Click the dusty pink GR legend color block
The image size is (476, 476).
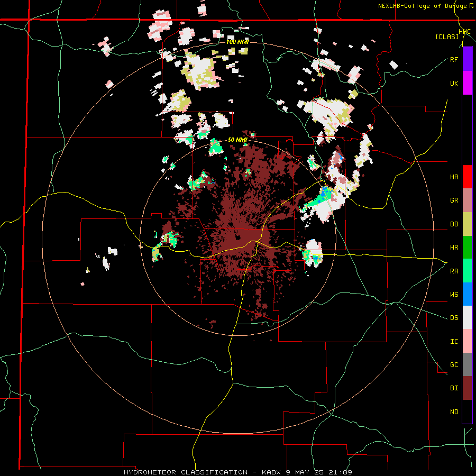click(467, 200)
